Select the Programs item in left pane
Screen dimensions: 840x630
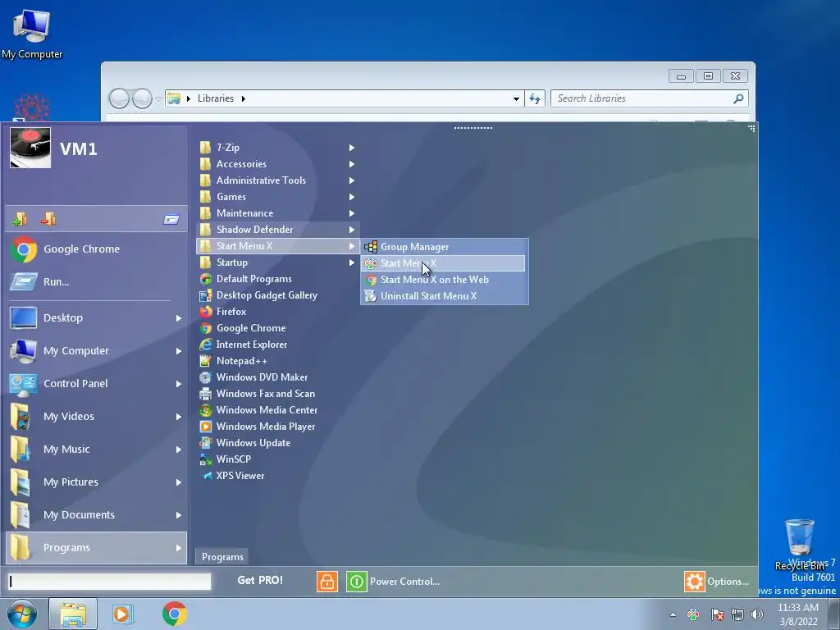[96, 547]
